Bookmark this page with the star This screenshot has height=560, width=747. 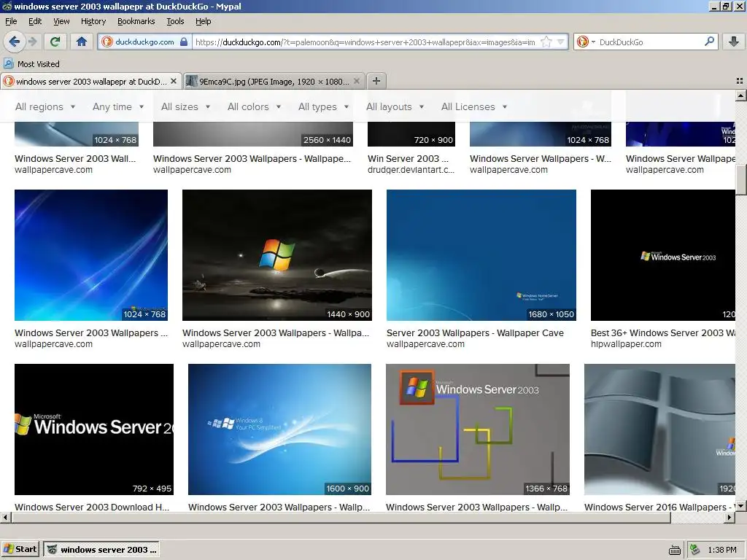tap(546, 42)
